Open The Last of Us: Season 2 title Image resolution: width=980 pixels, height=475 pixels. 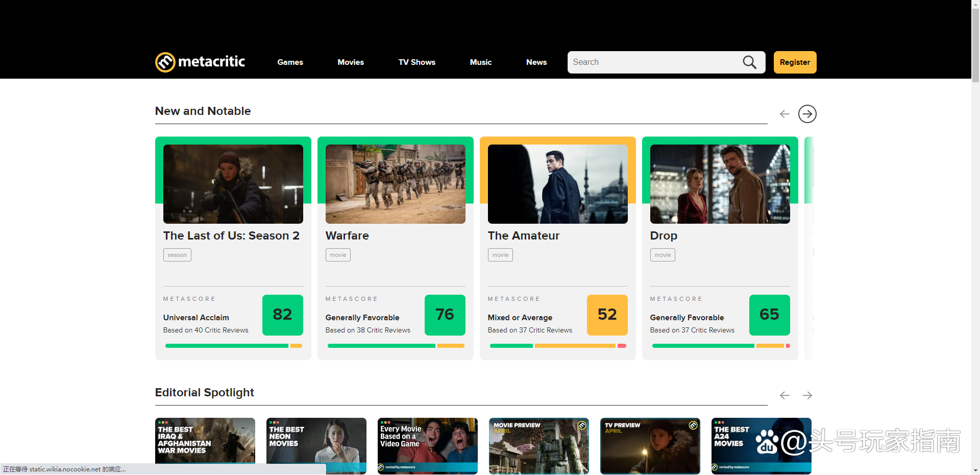click(231, 235)
